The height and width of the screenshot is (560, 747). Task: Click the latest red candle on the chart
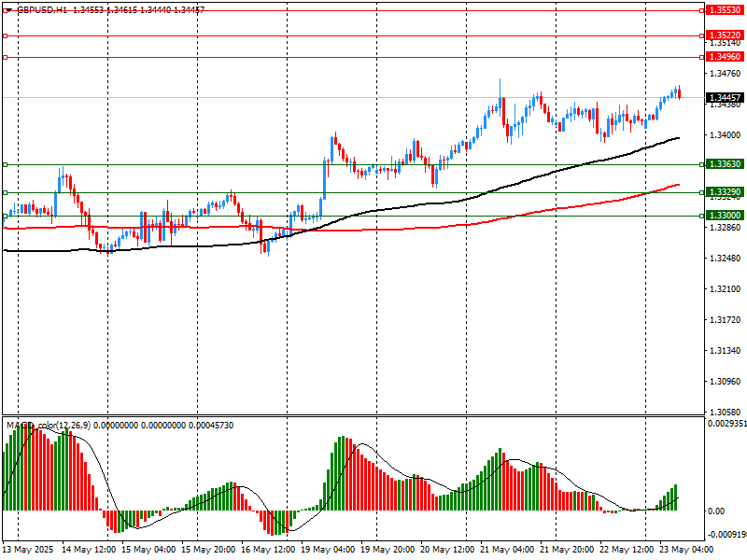coord(679,93)
